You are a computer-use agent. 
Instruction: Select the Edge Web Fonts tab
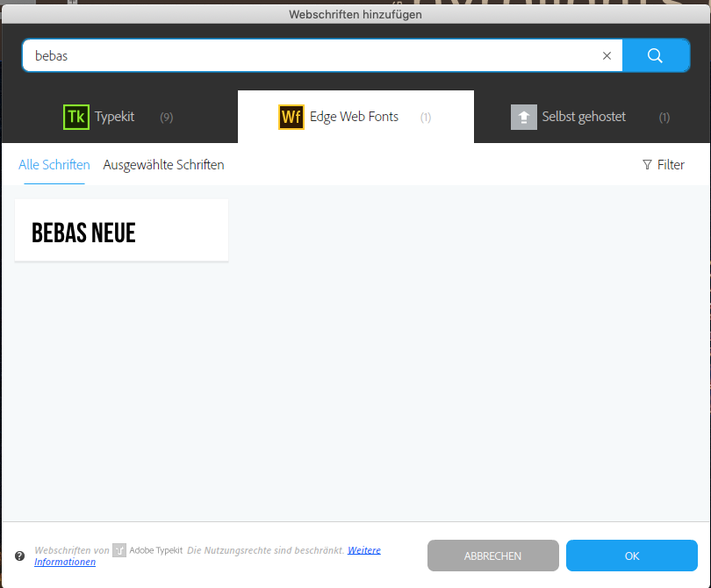(355, 117)
